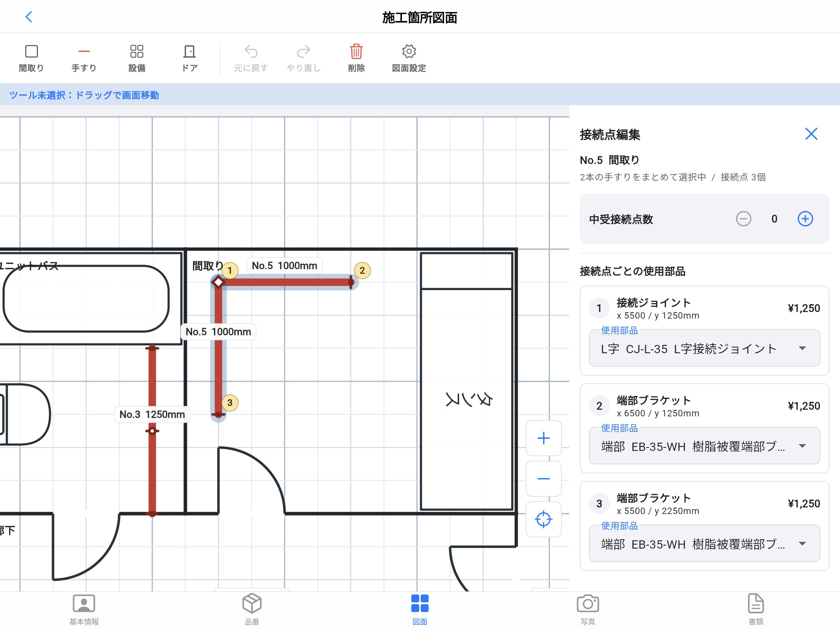The image size is (840, 629).
Task: Click the No.3 1250mm handrail label
Action: 152,414
